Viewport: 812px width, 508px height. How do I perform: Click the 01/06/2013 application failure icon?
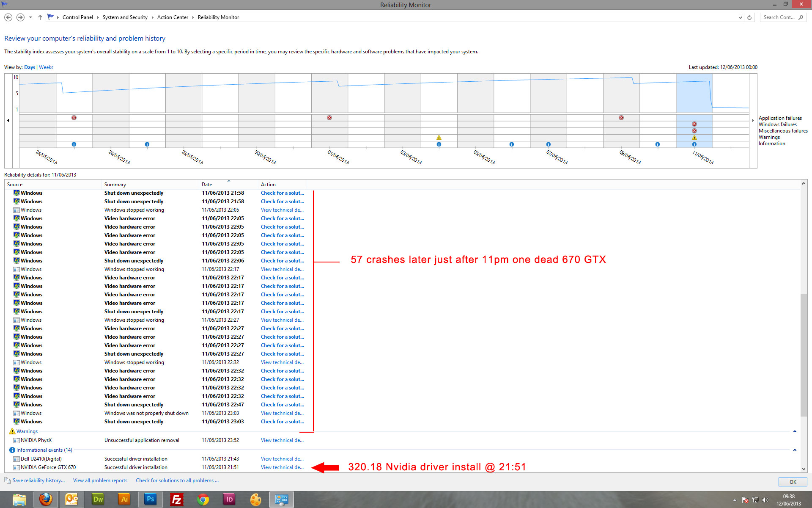tap(329, 118)
